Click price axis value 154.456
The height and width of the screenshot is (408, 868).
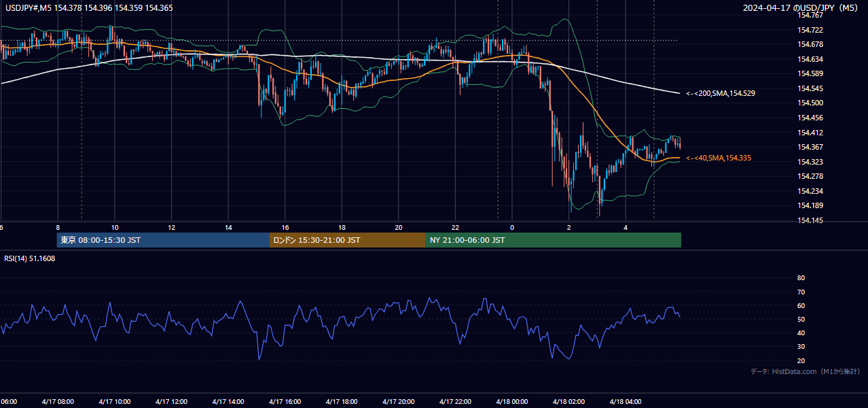coord(810,118)
